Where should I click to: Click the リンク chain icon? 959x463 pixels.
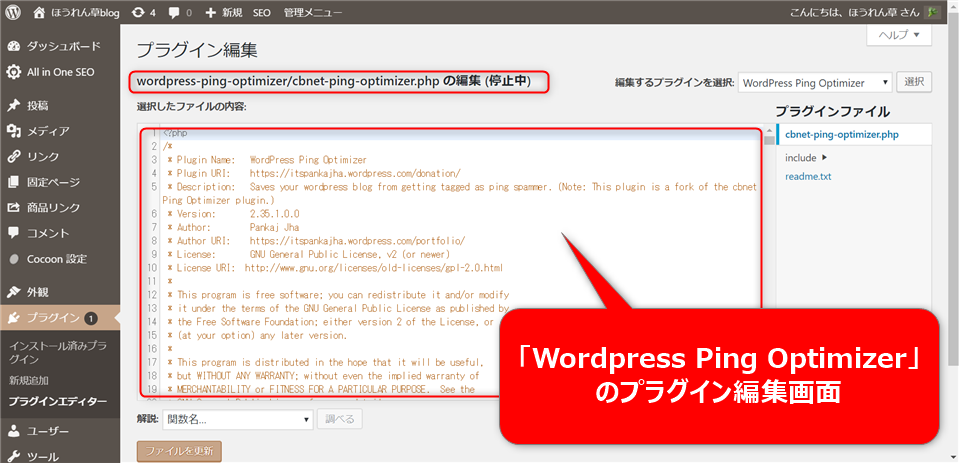[13, 157]
